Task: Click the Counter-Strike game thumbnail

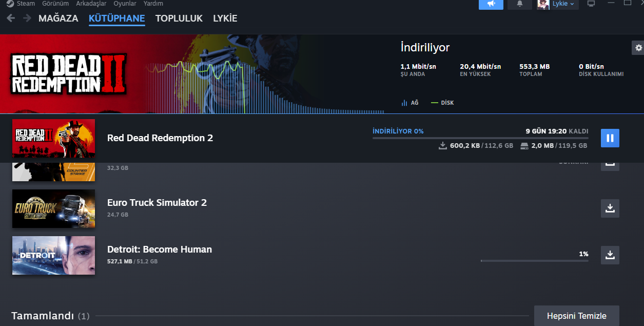Action: [x=54, y=172]
